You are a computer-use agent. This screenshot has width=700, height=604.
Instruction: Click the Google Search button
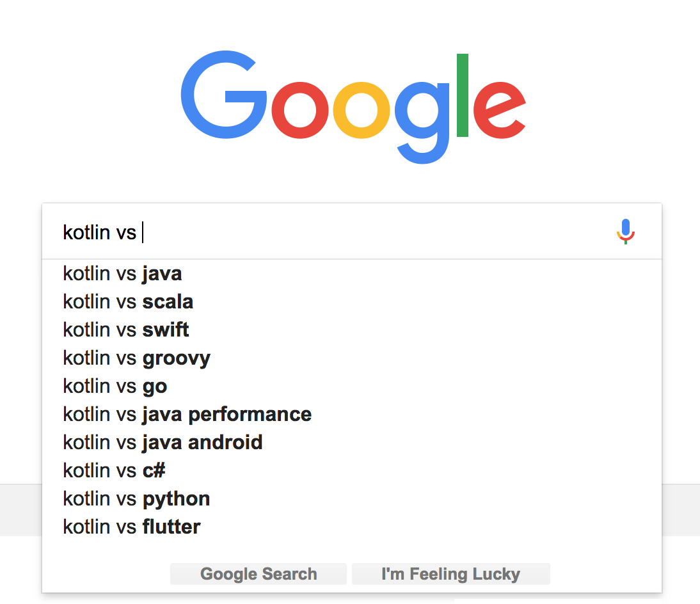pyautogui.click(x=259, y=574)
